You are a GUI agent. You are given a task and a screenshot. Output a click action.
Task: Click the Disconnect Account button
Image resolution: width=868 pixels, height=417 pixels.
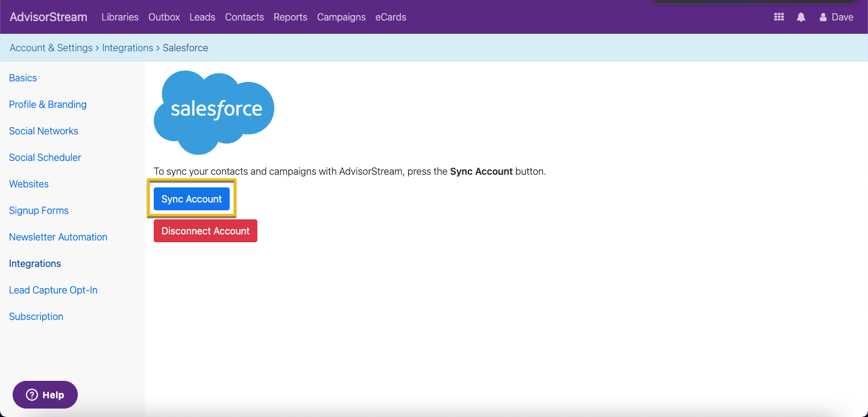click(x=206, y=231)
